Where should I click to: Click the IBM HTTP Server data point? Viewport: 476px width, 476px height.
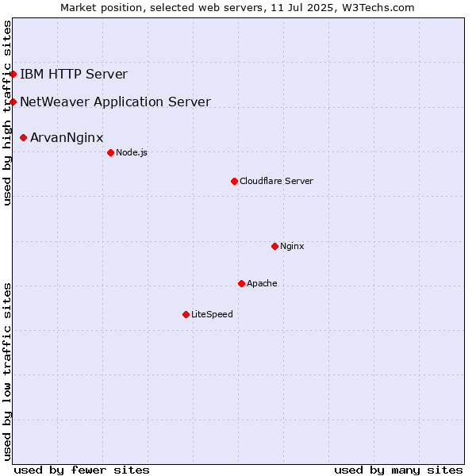[13, 74]
